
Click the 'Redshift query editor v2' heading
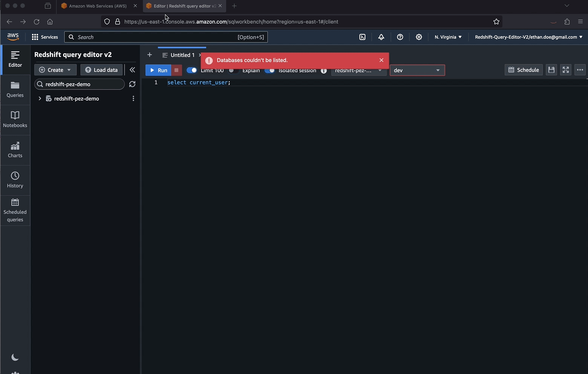click(73, 54)
